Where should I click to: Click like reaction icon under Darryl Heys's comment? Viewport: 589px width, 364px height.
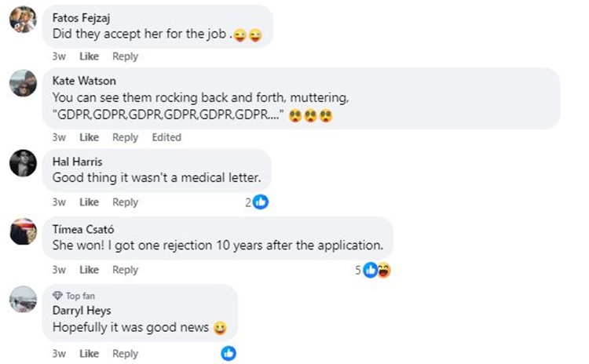point(229,353)
